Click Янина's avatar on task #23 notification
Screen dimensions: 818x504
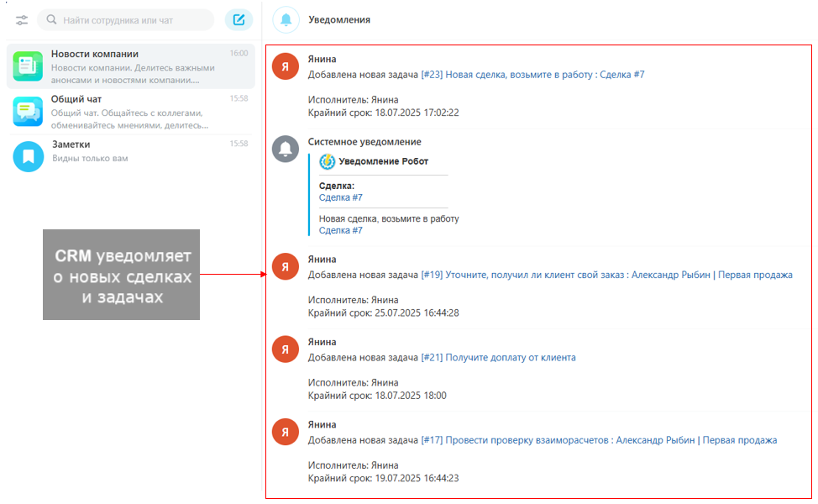286,66
